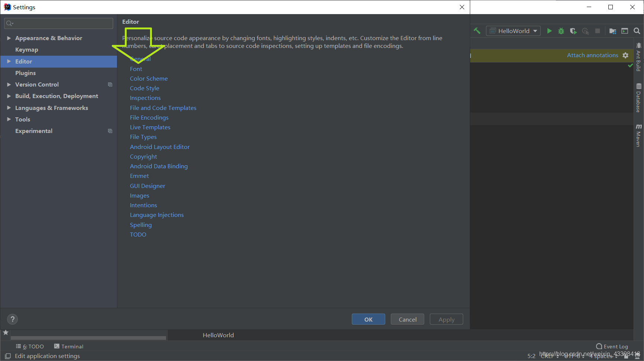Expand the Tools node arrow
This screenshot has height=361, width=644.
pyautogui.click(x=9, y=120)
